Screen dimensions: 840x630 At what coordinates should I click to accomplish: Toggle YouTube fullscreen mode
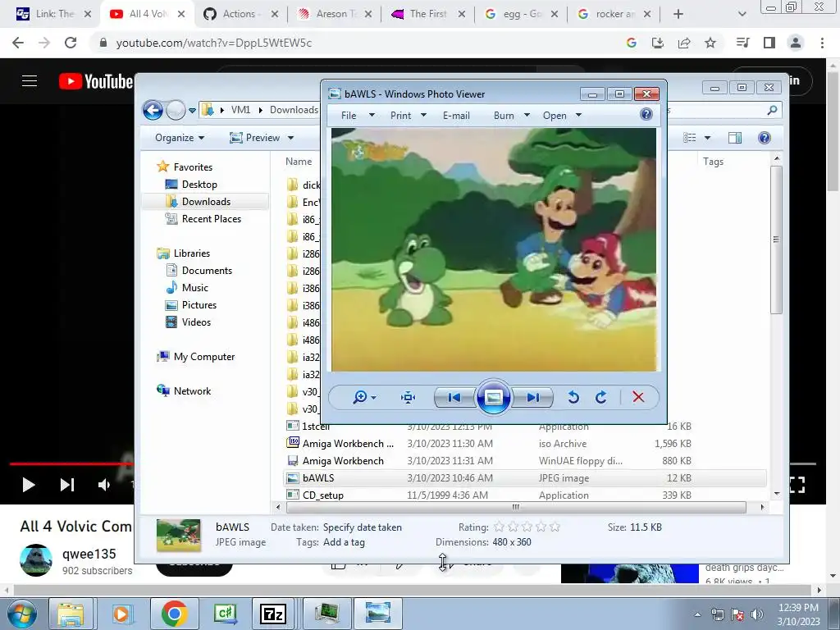(x=797, y=485)
